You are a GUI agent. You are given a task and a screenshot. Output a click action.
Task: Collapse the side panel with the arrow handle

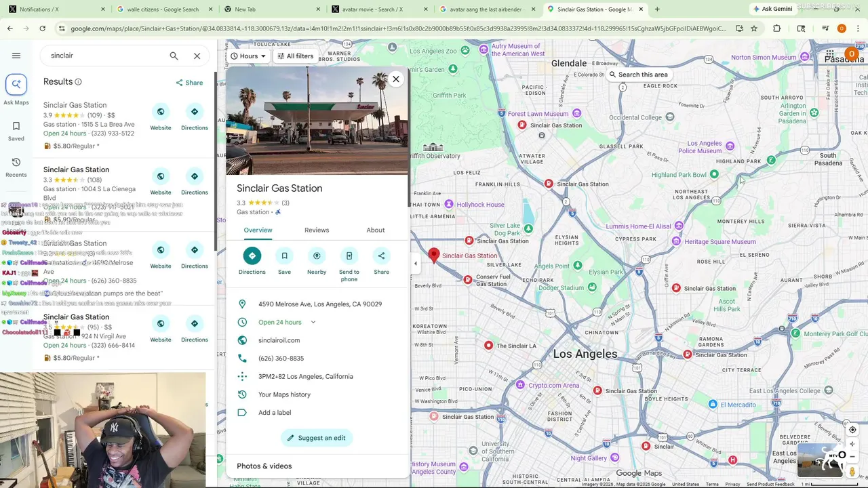416,264
